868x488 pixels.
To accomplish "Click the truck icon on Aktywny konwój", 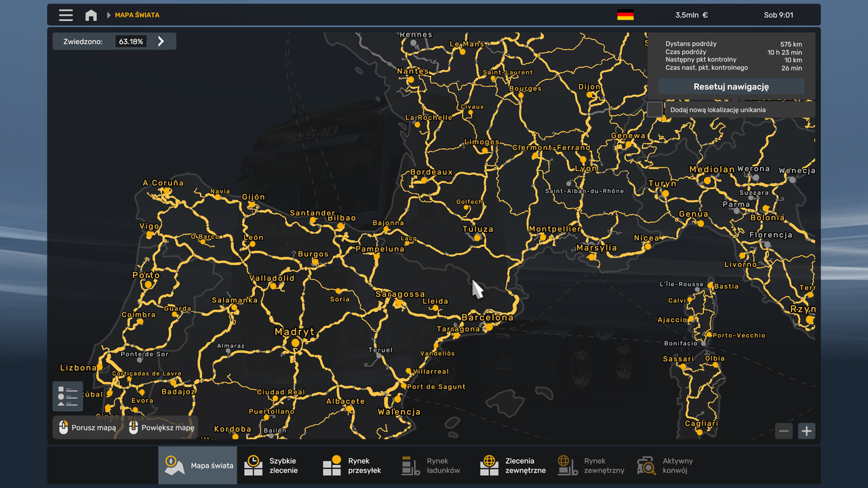I will 645,465.
